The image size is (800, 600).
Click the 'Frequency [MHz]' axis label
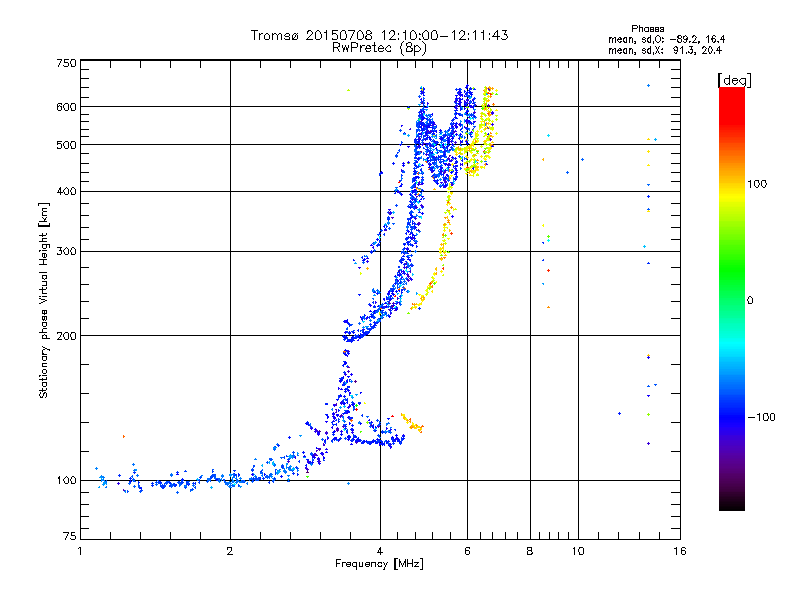379,564
